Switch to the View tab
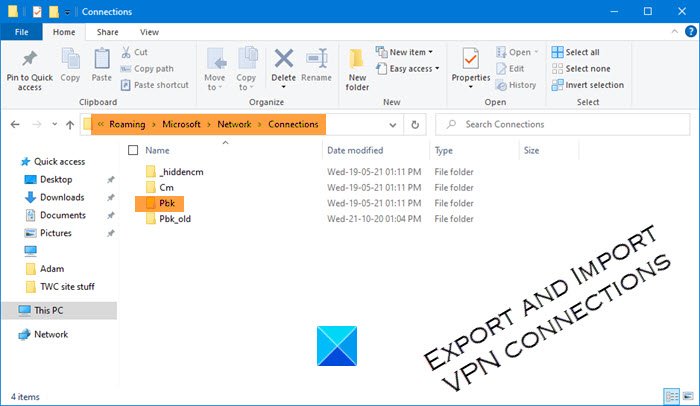Image resolution: width=700 pixels, height=406 pixels. (149, 32)
